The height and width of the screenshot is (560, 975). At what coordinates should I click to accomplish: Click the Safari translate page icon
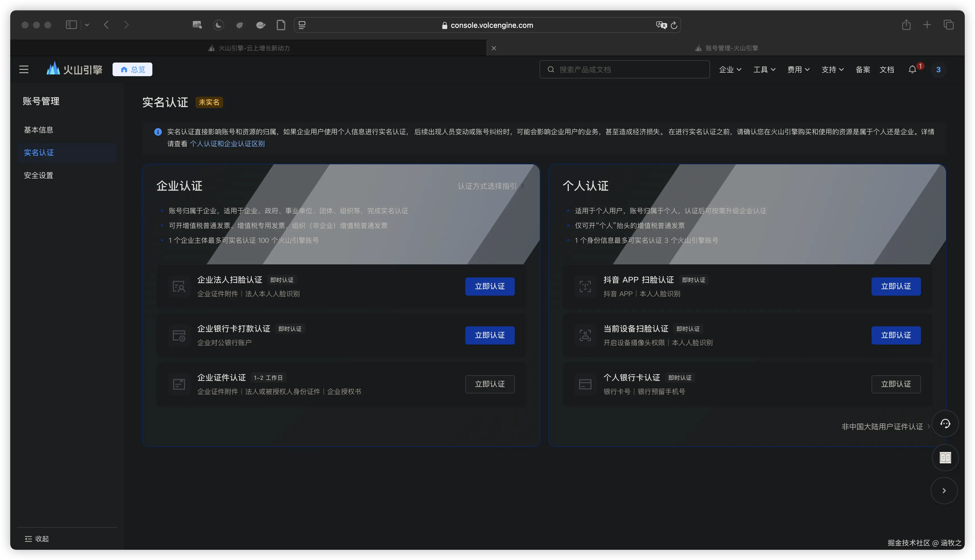point(661,25)
